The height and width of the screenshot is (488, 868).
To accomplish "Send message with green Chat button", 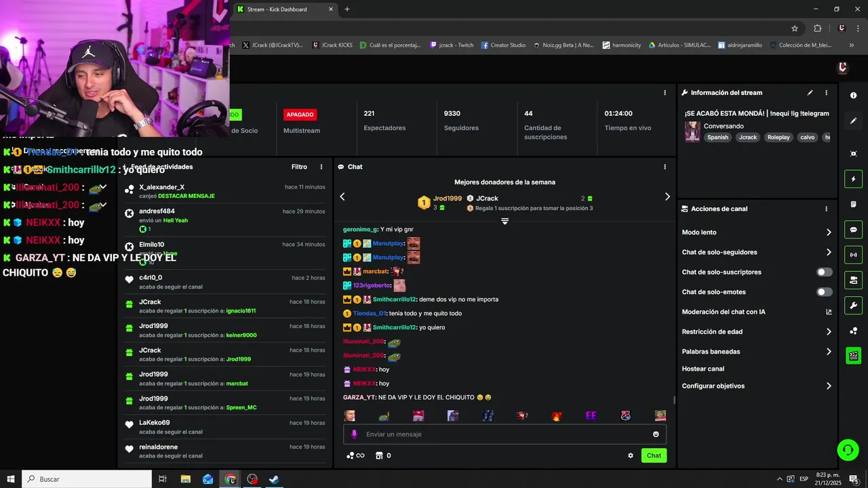I will 654,455.
